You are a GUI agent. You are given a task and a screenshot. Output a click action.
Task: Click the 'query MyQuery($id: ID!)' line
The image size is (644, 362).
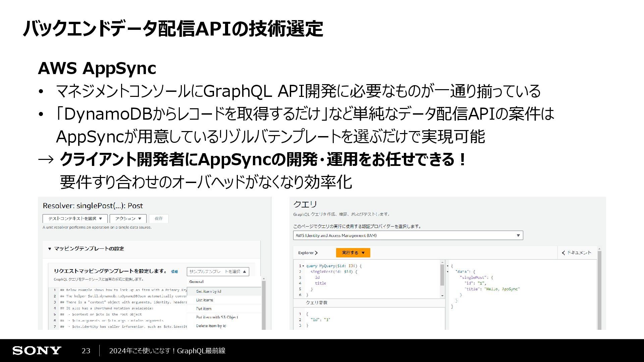tap(334, 266)
